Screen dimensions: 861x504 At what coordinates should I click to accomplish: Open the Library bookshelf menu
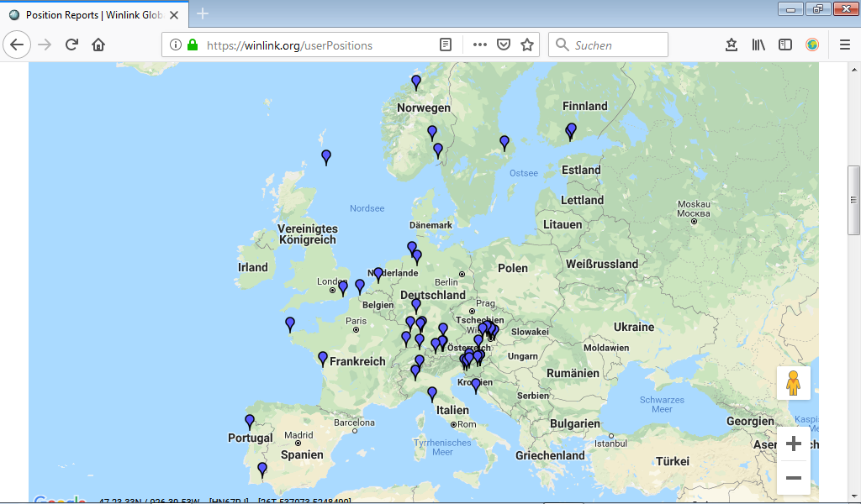point(758,45)
